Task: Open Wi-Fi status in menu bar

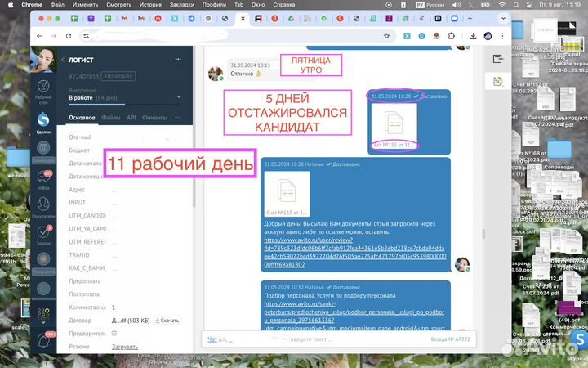Action: [502, 5]
